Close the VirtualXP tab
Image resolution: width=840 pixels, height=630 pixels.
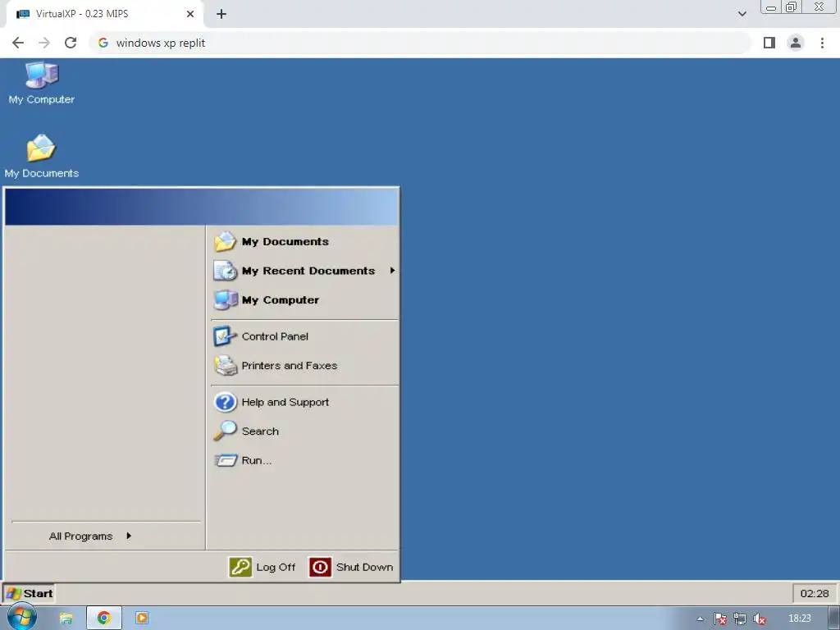pyautogui.click(x=190, y=14)
